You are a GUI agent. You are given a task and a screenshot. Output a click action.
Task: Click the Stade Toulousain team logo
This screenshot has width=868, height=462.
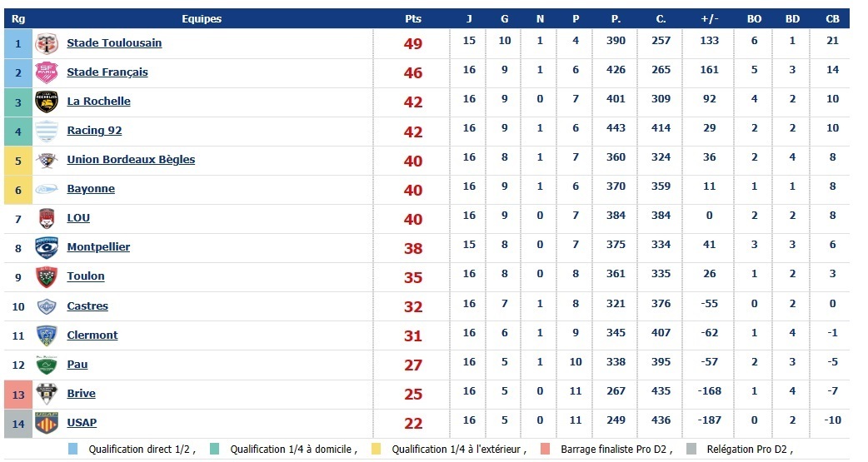click(x=46, y=43)
